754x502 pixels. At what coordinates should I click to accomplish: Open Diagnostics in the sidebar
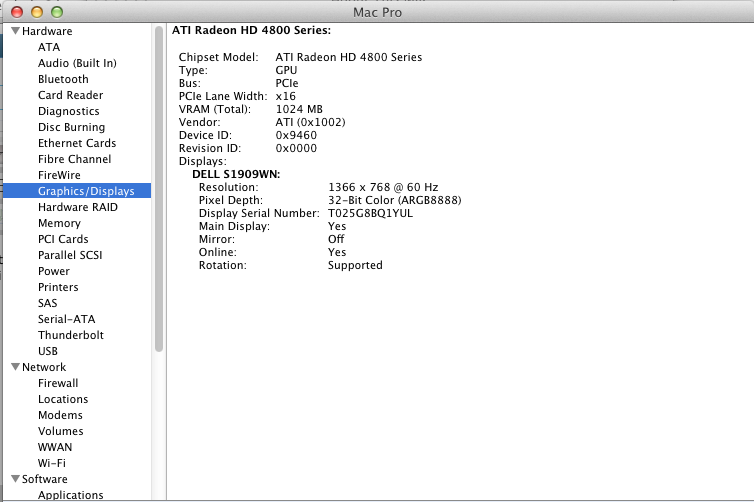[69, 111]
